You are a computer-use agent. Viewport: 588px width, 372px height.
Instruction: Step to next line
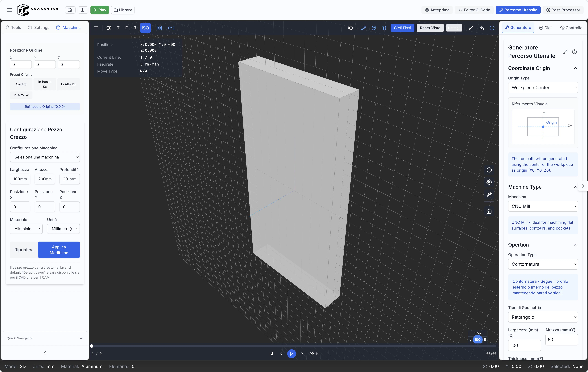coord(302,354)
